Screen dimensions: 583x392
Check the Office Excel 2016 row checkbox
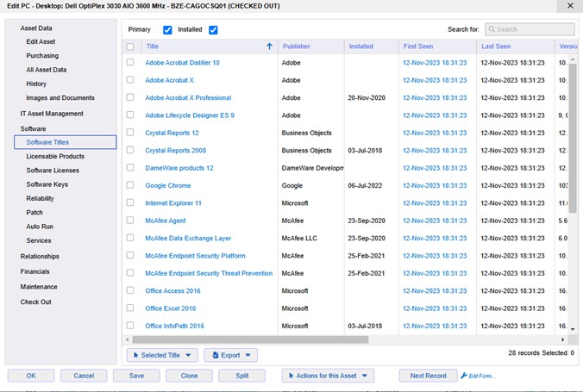pos(130,308)
